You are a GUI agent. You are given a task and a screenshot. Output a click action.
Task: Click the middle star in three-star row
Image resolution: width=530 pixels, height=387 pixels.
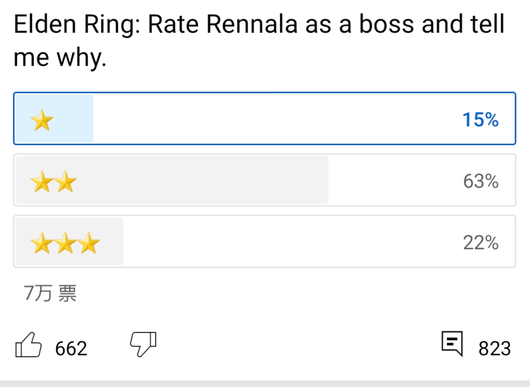tap(66, 243)
